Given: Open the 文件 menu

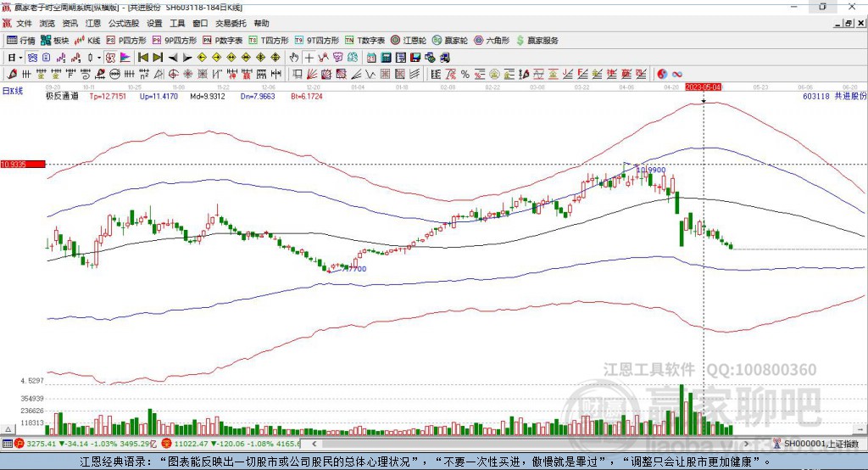Looking at the screenshot, I should tap(24, 23).
